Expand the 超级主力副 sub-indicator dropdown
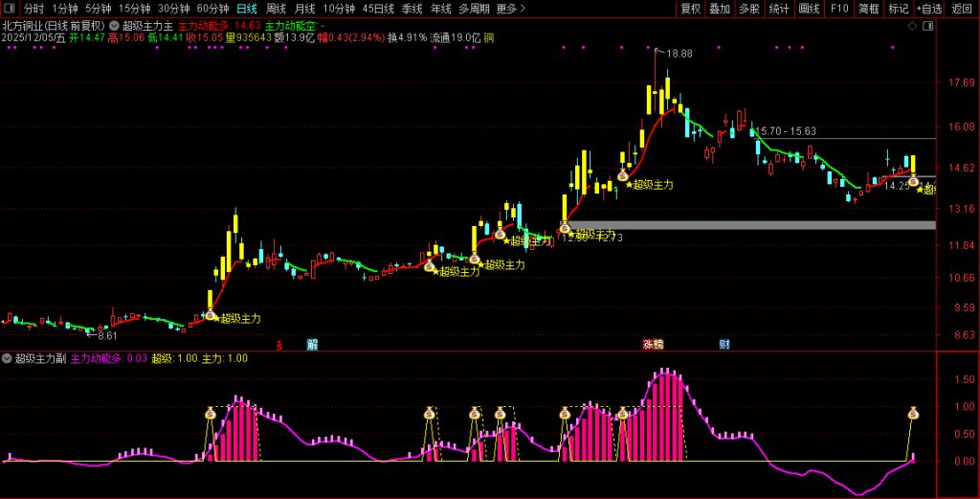The image size is (980, 499). pyautogui.click(x=8, y=358)
